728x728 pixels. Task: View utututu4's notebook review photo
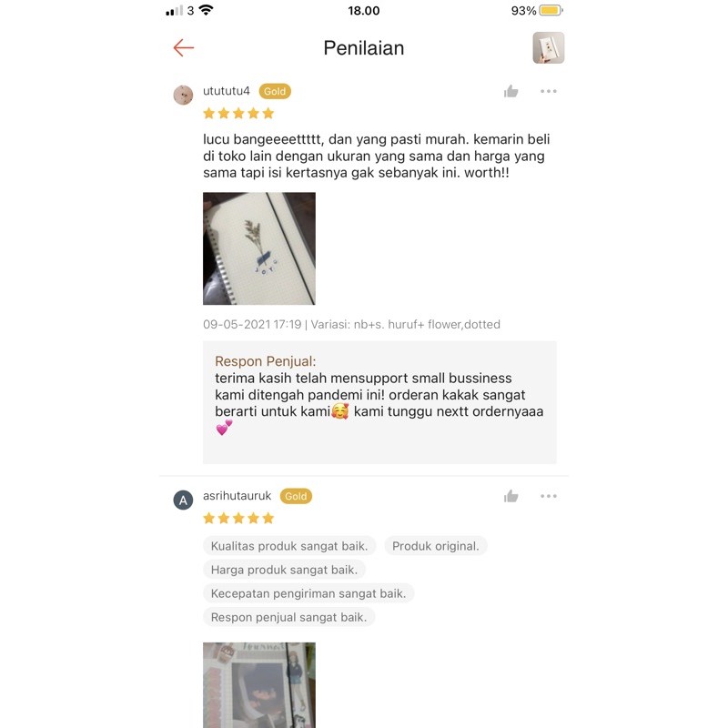259,248
